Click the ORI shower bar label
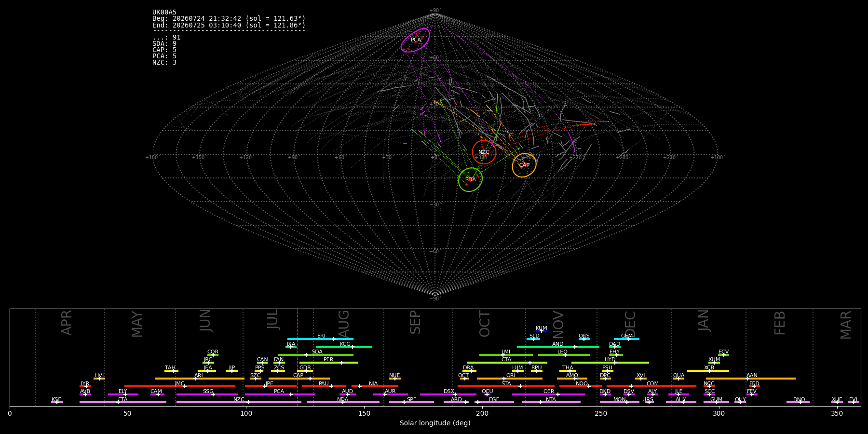Image resolution: width=868 pixels, height=434 pixels. point(511,375)
